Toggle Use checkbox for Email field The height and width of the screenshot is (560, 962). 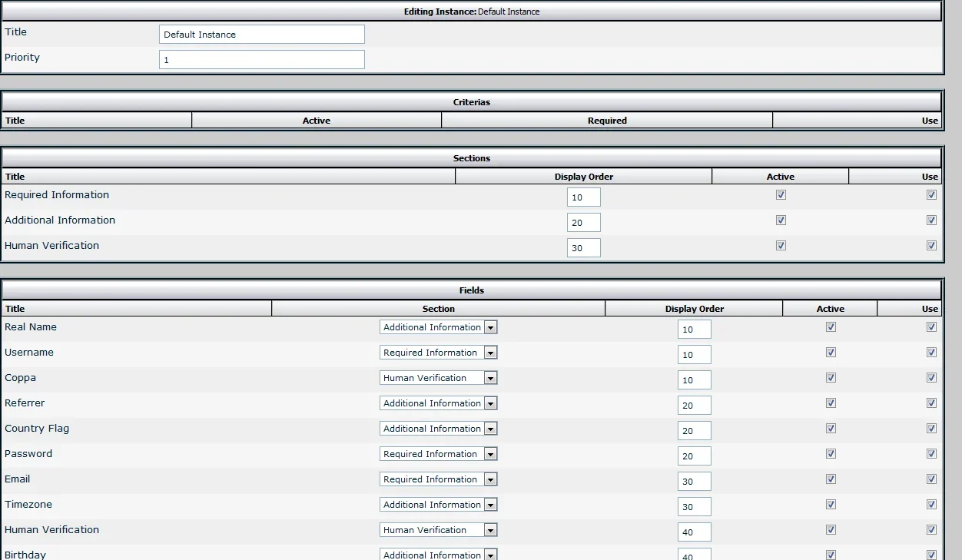pos(931,479)
